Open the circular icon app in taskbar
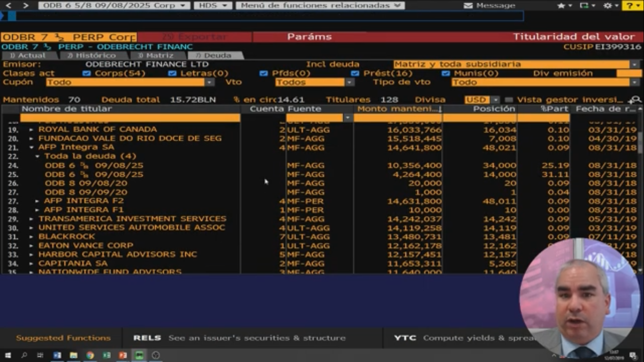 tap(156, 355)
